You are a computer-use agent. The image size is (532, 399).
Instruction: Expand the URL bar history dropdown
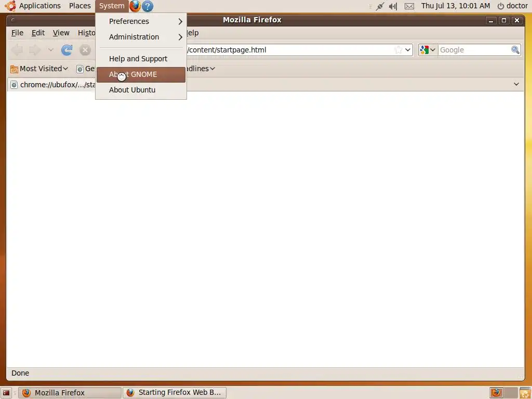(408, 50)
